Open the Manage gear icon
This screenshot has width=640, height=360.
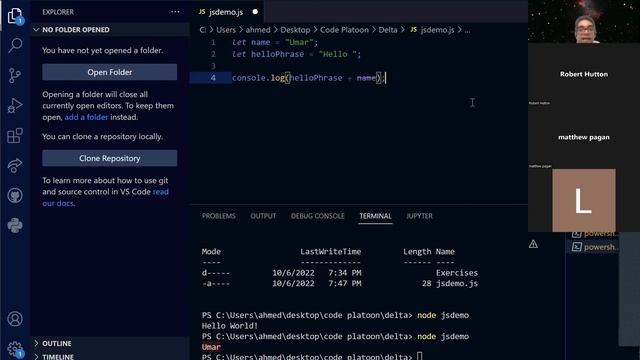(15, 349)
